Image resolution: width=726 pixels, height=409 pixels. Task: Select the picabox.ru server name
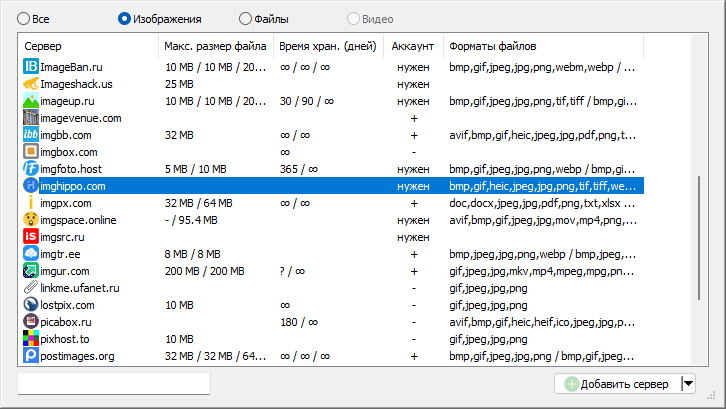tap(66, 322)
